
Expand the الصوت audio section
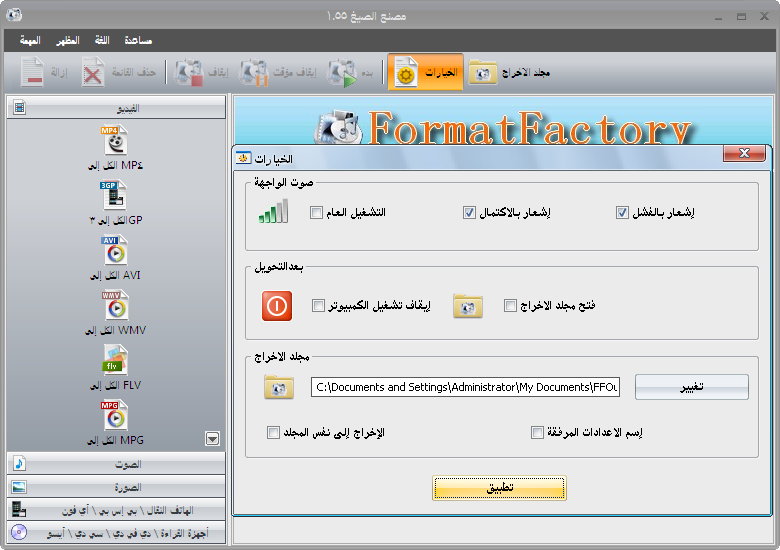click(x=116, y=463)
